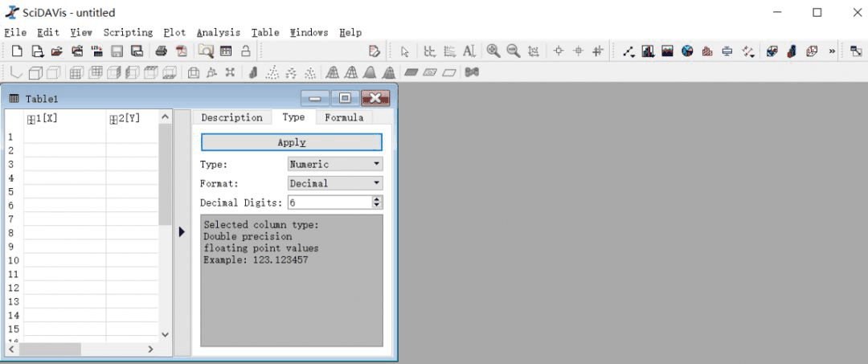The image size is (868, 364).
Task: Click the Print icon in toolbar
Action: click(x=161, y=51)
